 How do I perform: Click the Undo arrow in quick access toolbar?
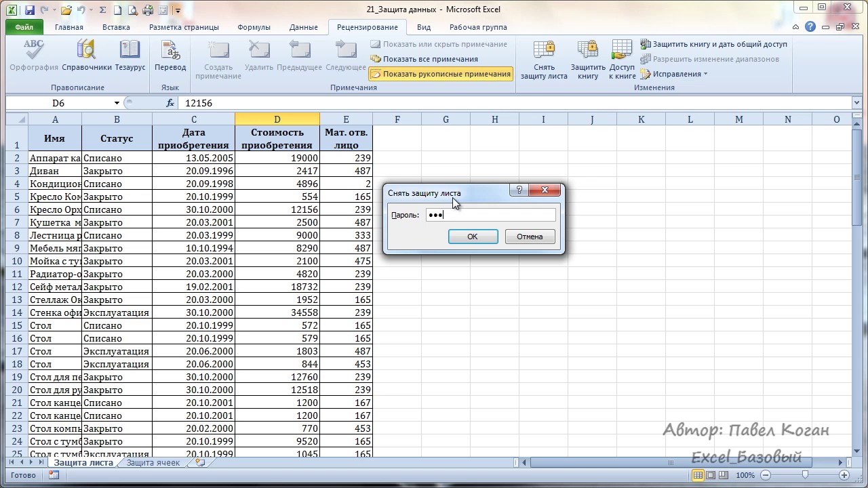(81, 10)
